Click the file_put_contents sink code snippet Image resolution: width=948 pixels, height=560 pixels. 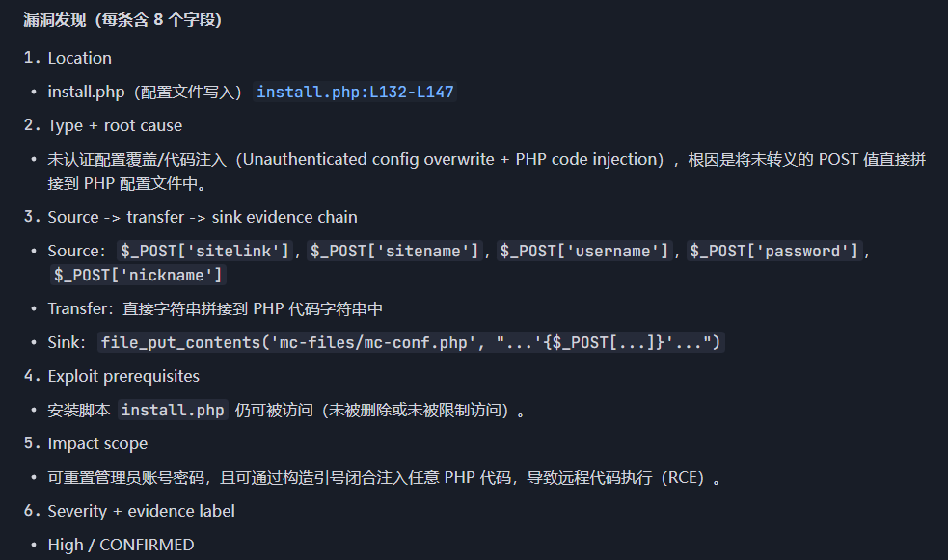[412, 342]
